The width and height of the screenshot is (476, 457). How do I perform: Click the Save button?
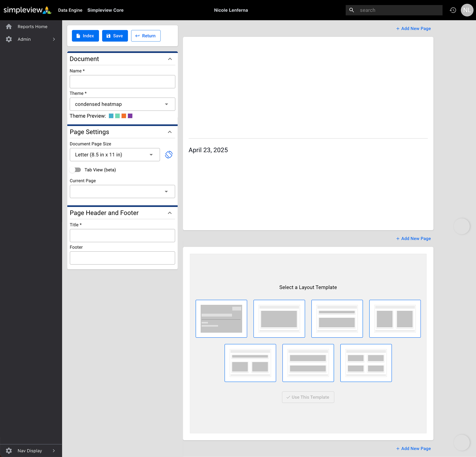tap(115, 36)
